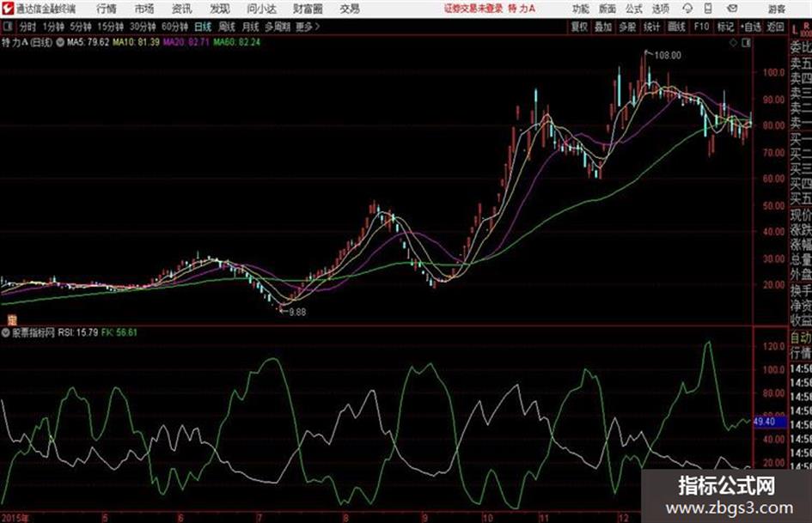This screenshot has height=523, width=812.
Task: Click round settings icon next to 特力A(日线)
Action: (x=60, y=42)
